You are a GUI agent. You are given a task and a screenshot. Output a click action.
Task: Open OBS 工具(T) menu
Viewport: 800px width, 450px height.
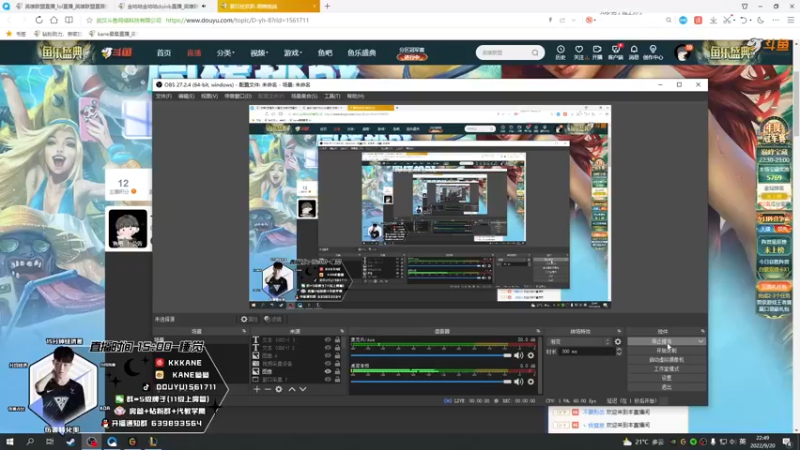(332, 96)
